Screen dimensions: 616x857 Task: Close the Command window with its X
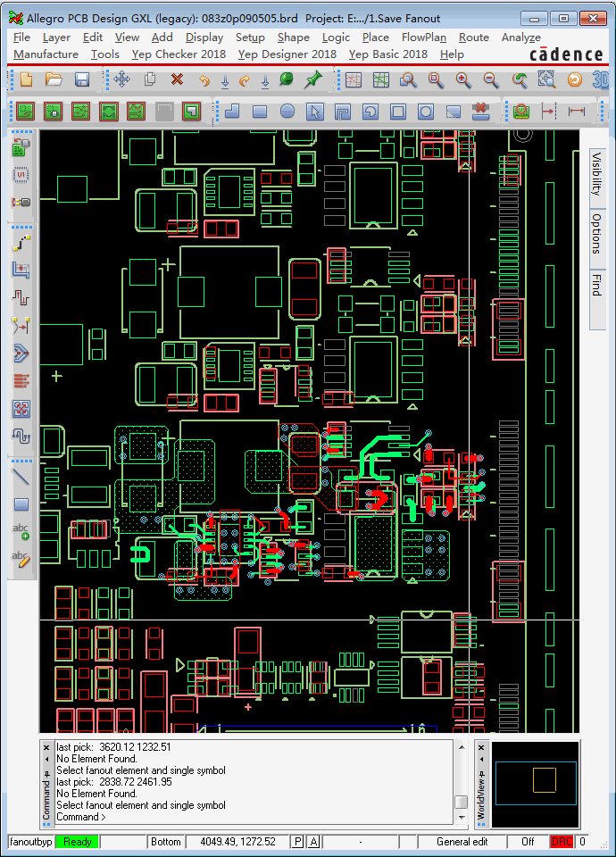(46, 747)
